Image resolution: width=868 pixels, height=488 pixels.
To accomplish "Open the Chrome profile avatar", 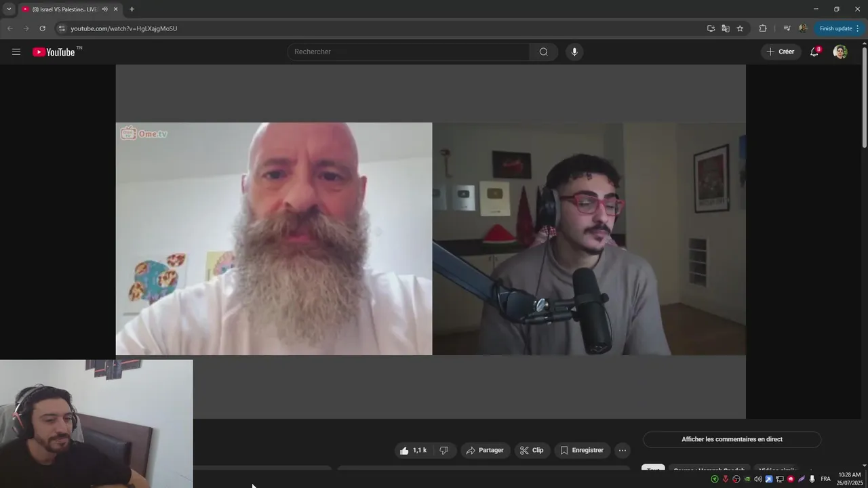I will pyautogui.click(x=803, y=28).
